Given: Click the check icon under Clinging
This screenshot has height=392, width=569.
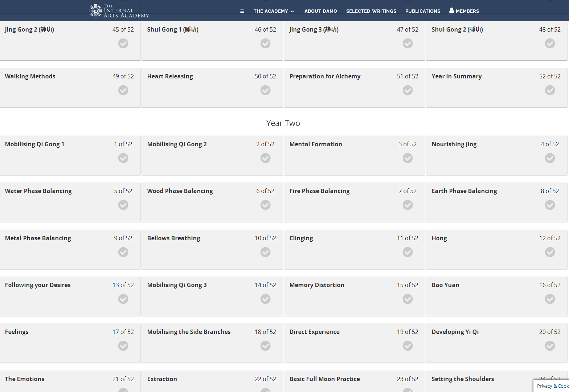Looking at the screenshot, I should click(408, 252).
